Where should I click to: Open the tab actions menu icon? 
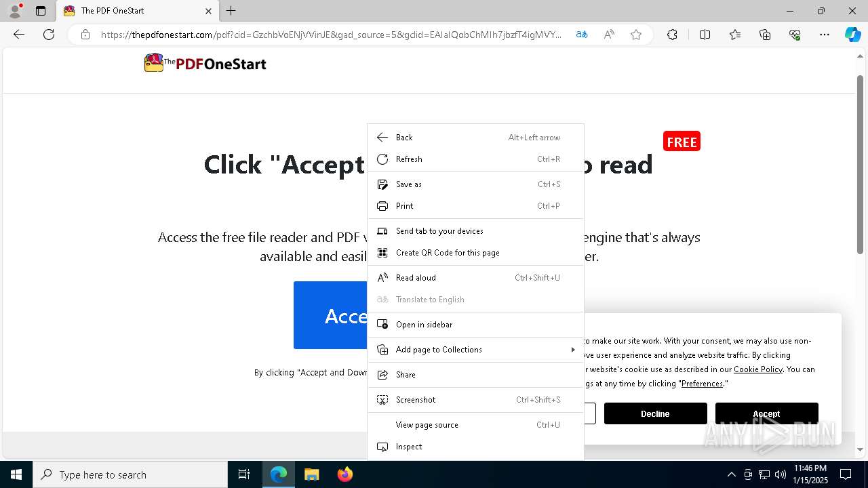41,11
